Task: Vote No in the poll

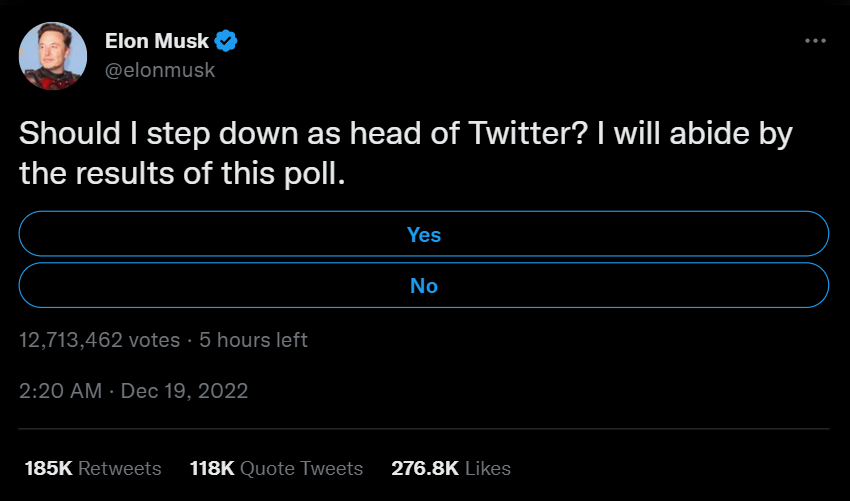Action: 424,286
